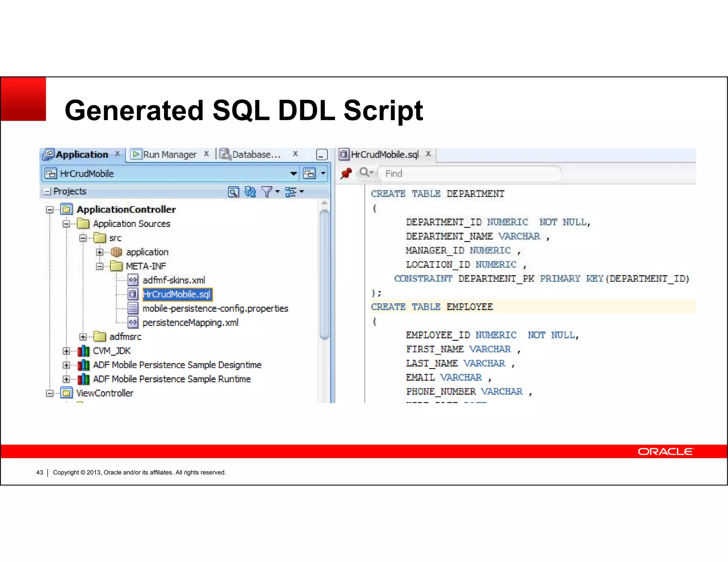Click the ViewController project icon
Image resolution: width=728 pixels, height=562 pixels.
(x=66, y=393)
